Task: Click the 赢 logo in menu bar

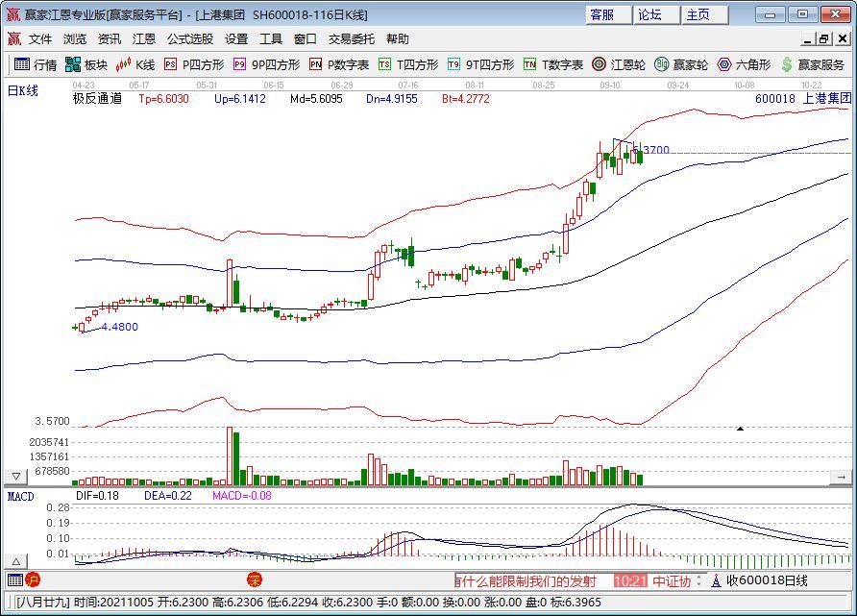Action: (x=14, y=38)
